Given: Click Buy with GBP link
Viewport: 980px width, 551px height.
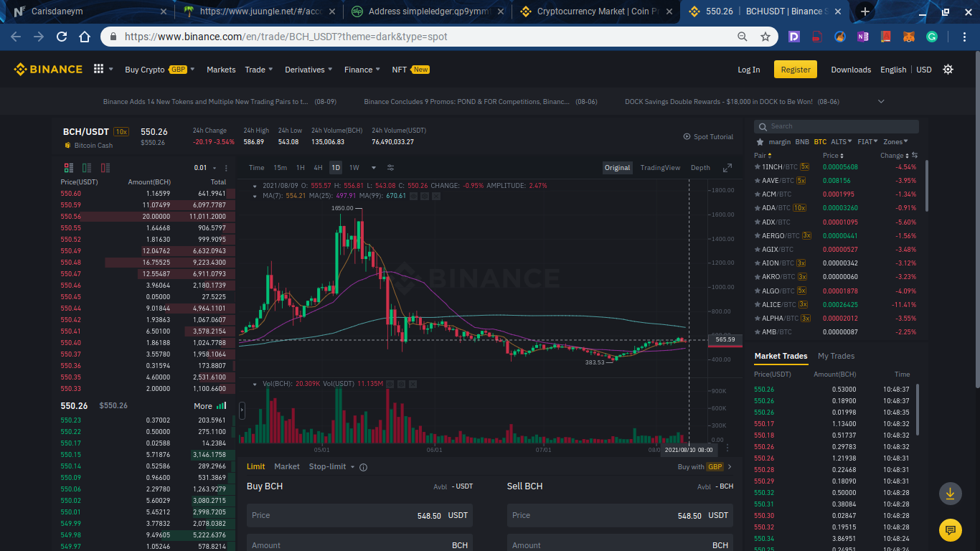Looking at the screenshot, I should pyautogui.click(x=705, y=466).
